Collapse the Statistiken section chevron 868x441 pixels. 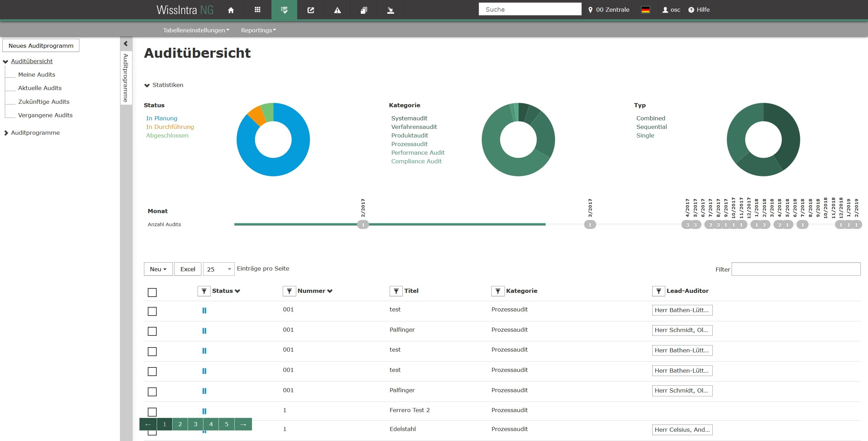(147, 85)
